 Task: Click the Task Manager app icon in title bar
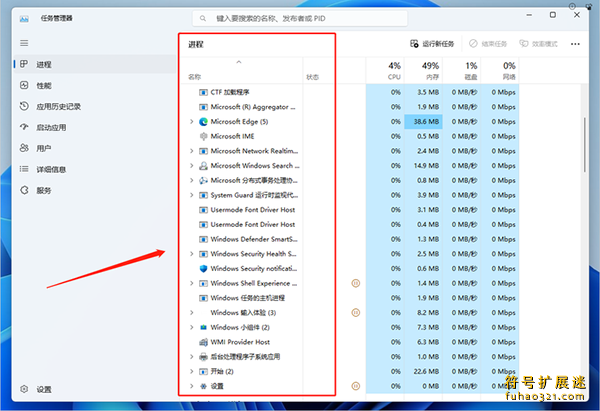[24, 18]
